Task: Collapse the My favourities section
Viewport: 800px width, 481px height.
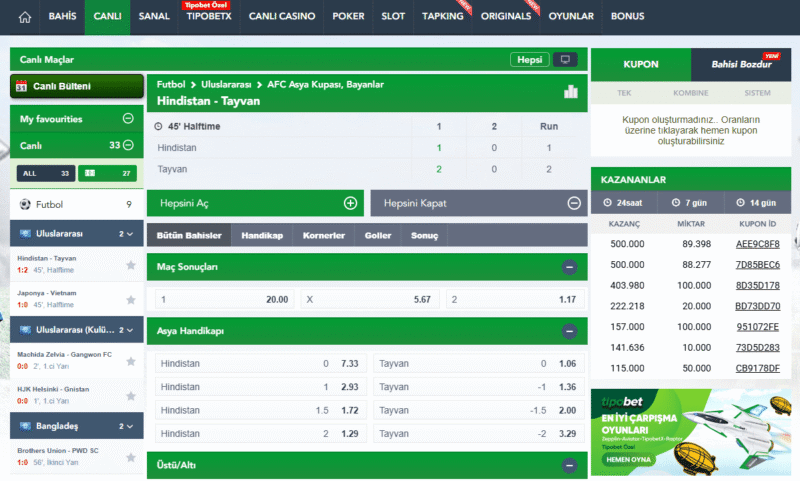Action: pyautogui.click(x=128, y=118)
